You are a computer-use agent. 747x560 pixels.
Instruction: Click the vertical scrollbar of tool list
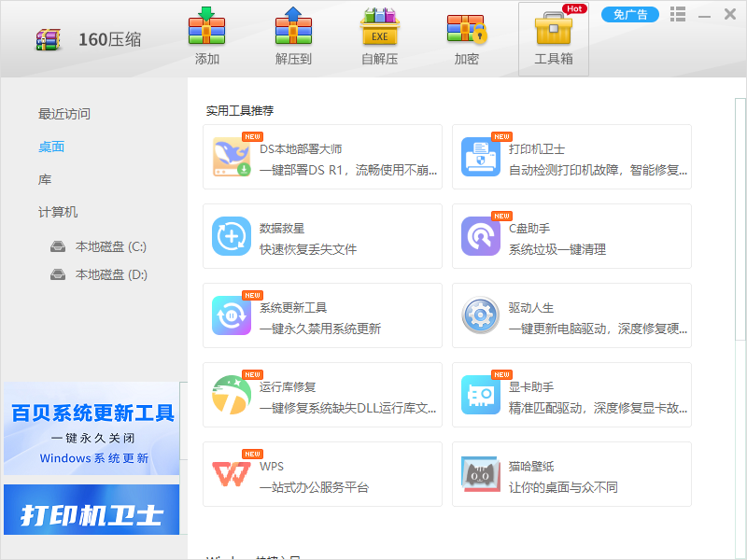click(740, 219)
